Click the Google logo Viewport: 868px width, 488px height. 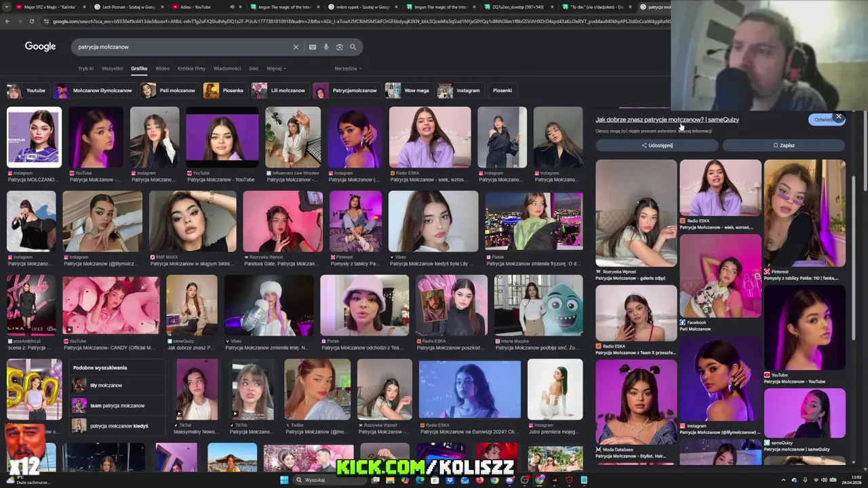[x=40, y=46]
